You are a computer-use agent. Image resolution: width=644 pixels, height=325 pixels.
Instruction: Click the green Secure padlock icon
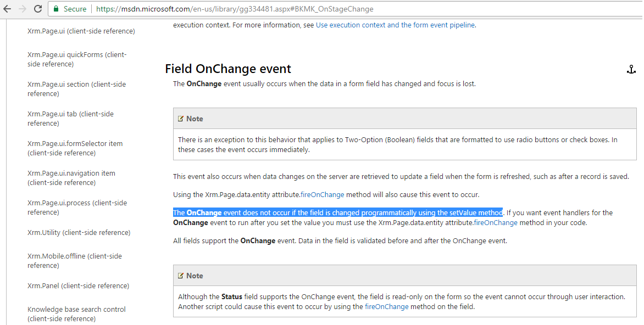coord(56,9)
